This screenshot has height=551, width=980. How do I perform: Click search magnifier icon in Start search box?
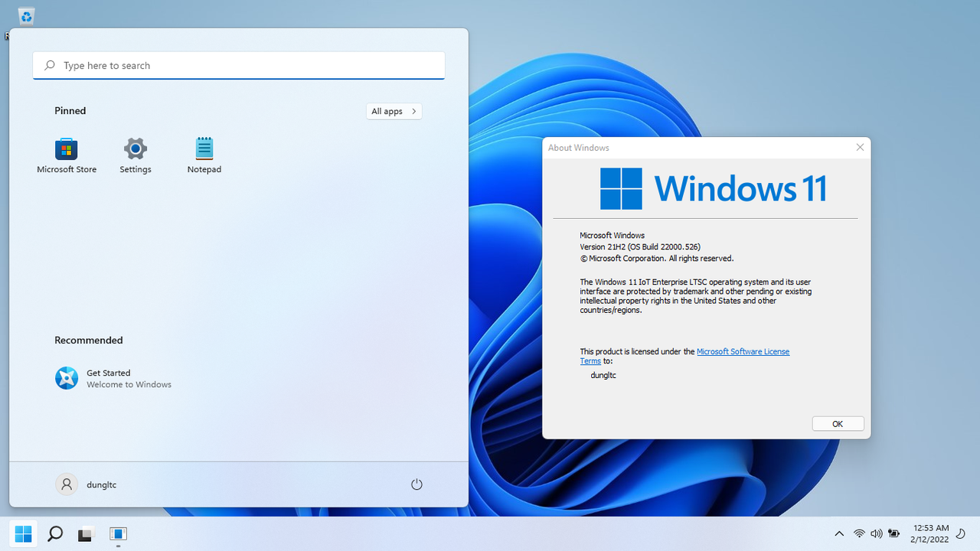coord(50,66)
